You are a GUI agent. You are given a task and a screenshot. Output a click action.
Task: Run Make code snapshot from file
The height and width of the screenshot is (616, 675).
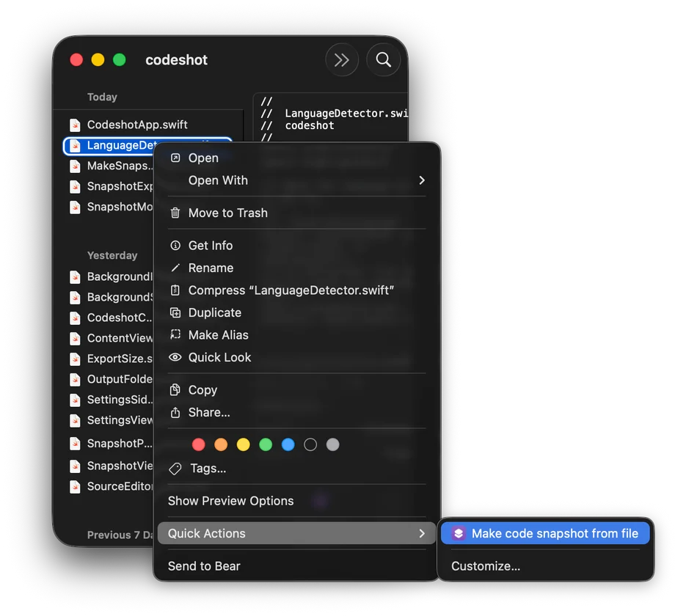tap(545, 533)
